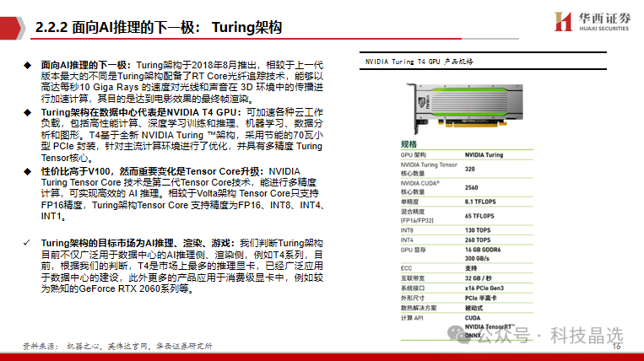Click the diamond bullet before "性价比高于V100"
Image resolution: width=644 pixels, height=361 pixels.
[x=28, y=171]
